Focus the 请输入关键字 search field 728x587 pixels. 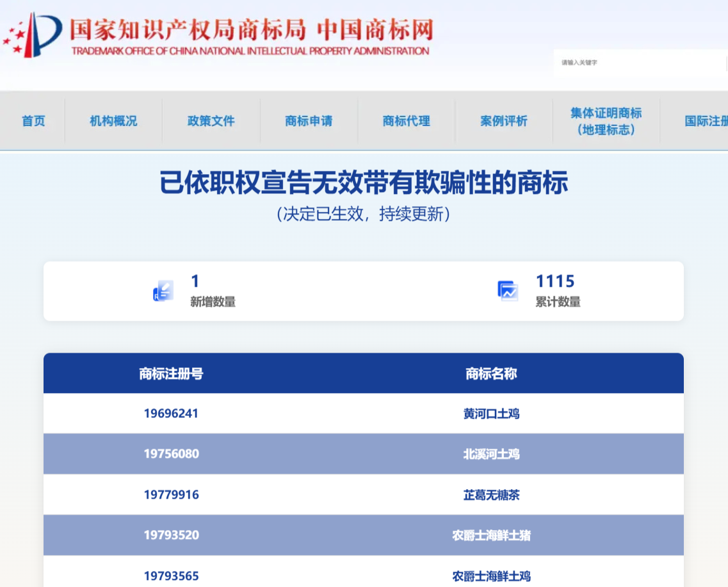pyautogui.click(x=641, y=63)
